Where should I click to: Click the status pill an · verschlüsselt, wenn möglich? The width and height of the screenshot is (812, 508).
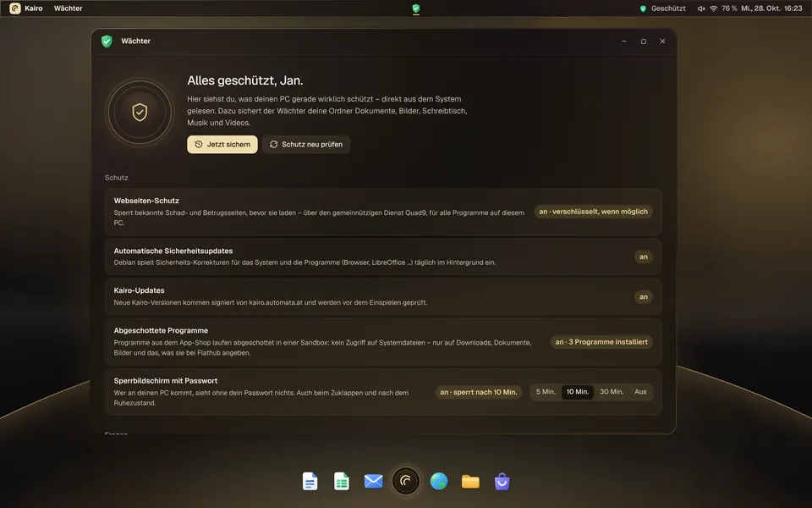point(594,212)
